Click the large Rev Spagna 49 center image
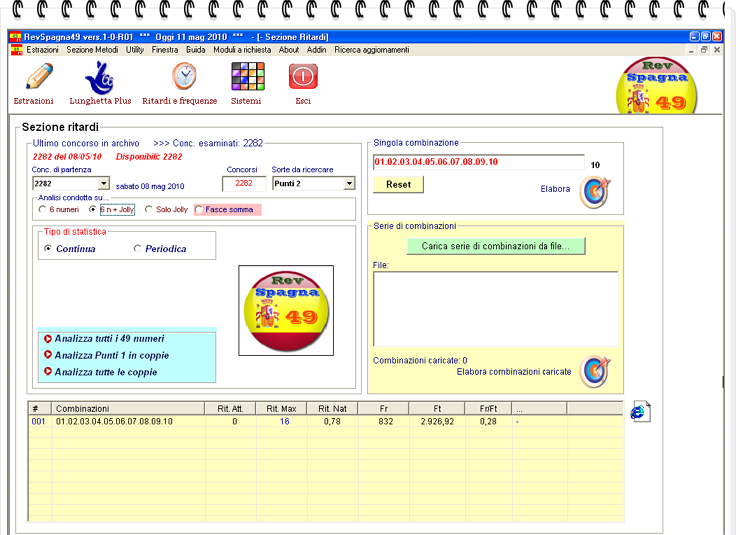The image size is (736, 535). point(286,311)
